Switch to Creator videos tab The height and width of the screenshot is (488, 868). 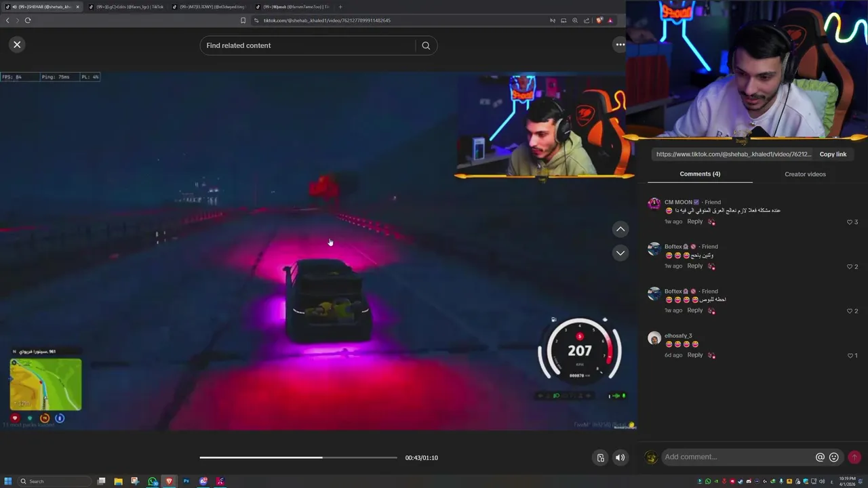[805, 174]
